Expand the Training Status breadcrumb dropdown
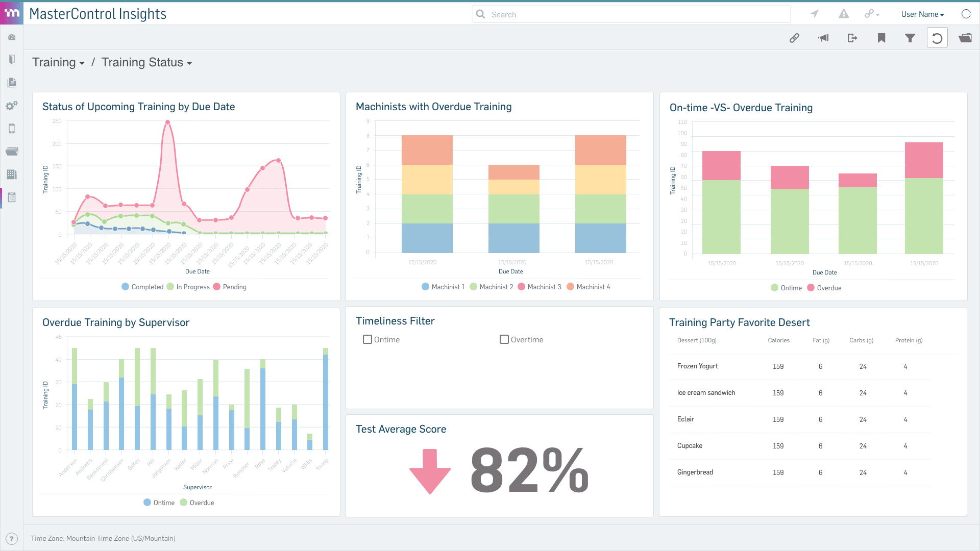This screenshot has width=980, height=551. (147, 62)
